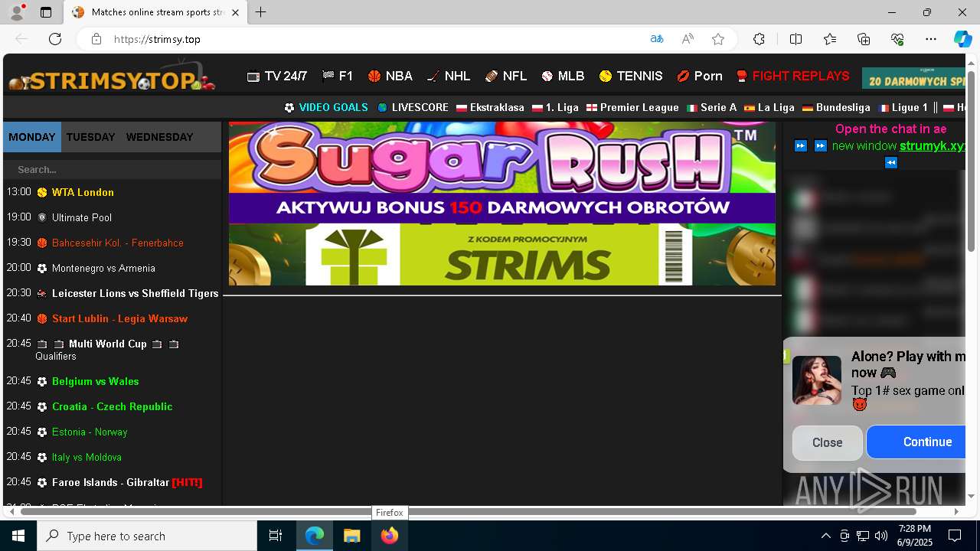Click the address bar URL
This screenshot has height=551, width=980.
(x=157, y=39)
